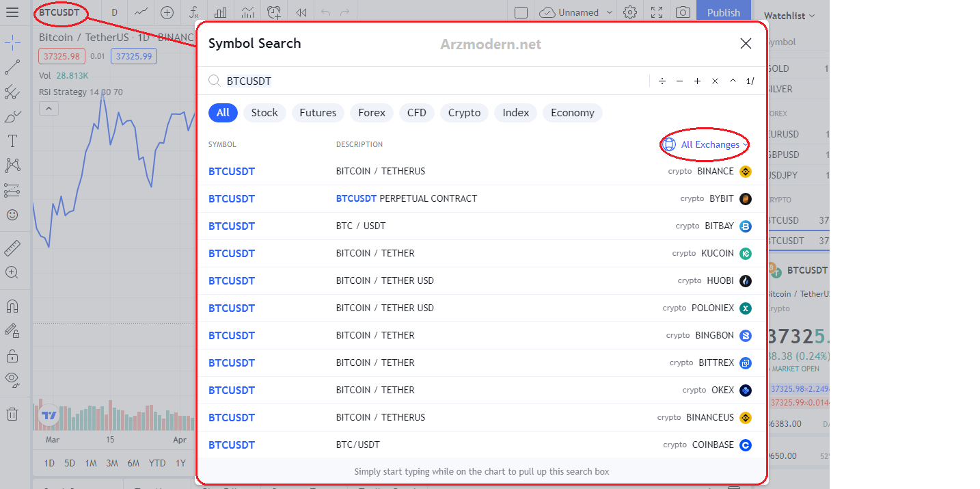Select the crosshair cursor tool

pos(12,44)
